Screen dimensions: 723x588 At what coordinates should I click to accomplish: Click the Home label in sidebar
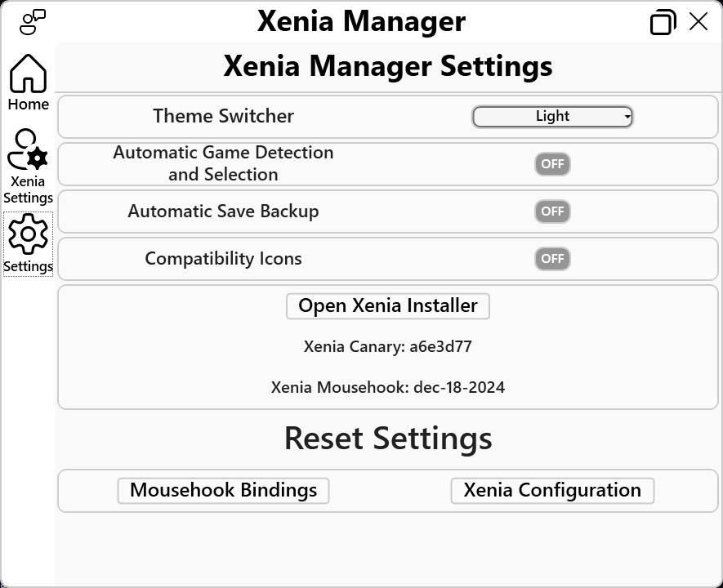click(x=28, y=105)
